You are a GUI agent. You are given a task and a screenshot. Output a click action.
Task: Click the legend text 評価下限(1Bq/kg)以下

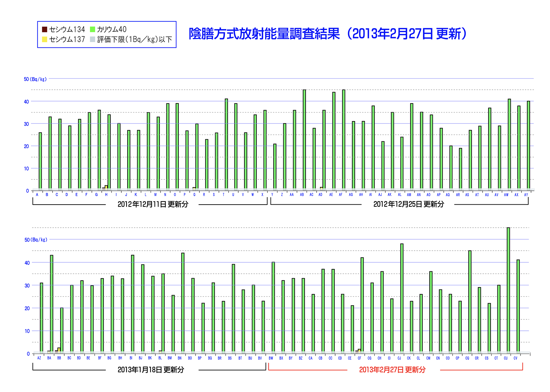134,39
